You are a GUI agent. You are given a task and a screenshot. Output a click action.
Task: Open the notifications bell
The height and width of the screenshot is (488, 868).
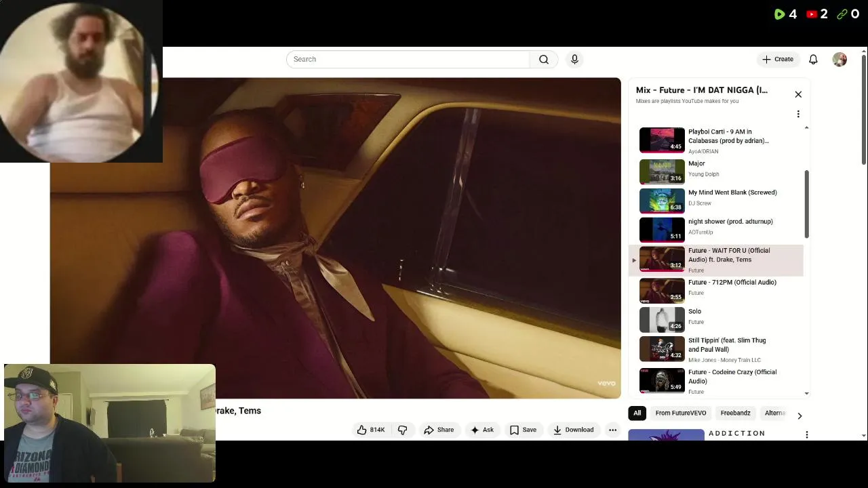pyautogui.click(x=813, y=60)
